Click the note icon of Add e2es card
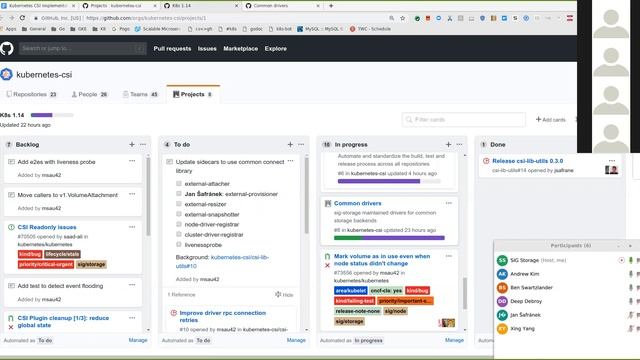This screenshot has width=640, height=360. coord(11,162)
